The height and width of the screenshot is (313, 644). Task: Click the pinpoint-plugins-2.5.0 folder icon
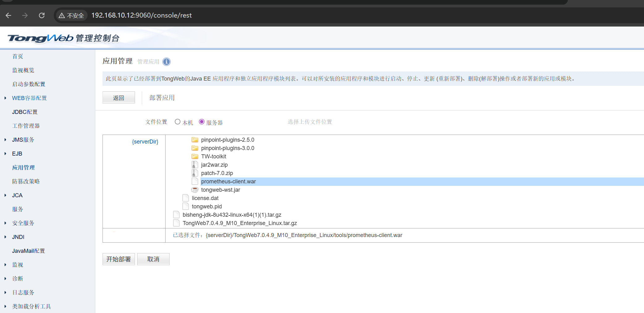(195, 140)
